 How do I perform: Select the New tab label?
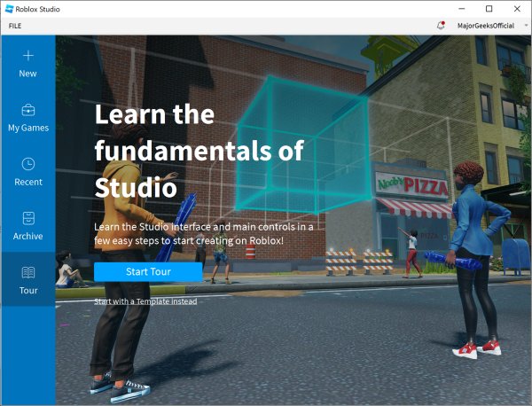tap(27, 74)
